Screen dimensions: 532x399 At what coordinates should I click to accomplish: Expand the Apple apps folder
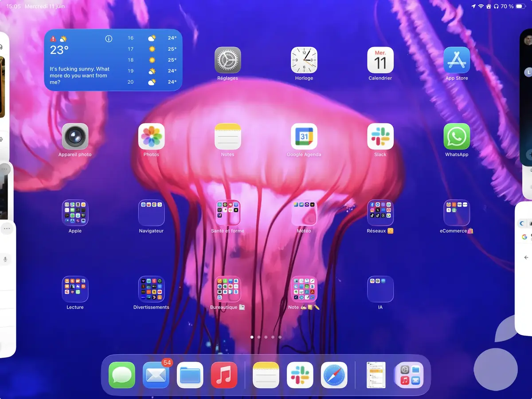(75, 213)
